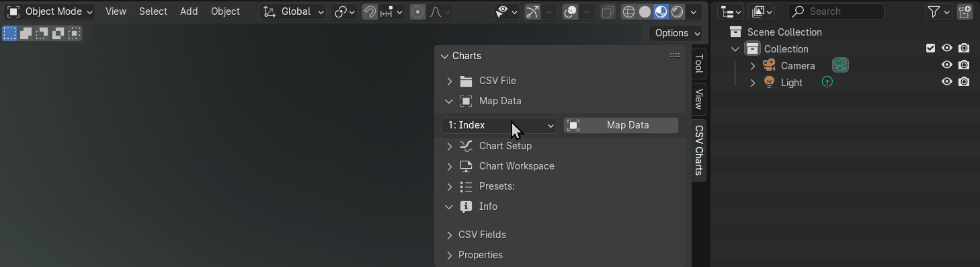Toggle viewport overlays

[571, 11]
